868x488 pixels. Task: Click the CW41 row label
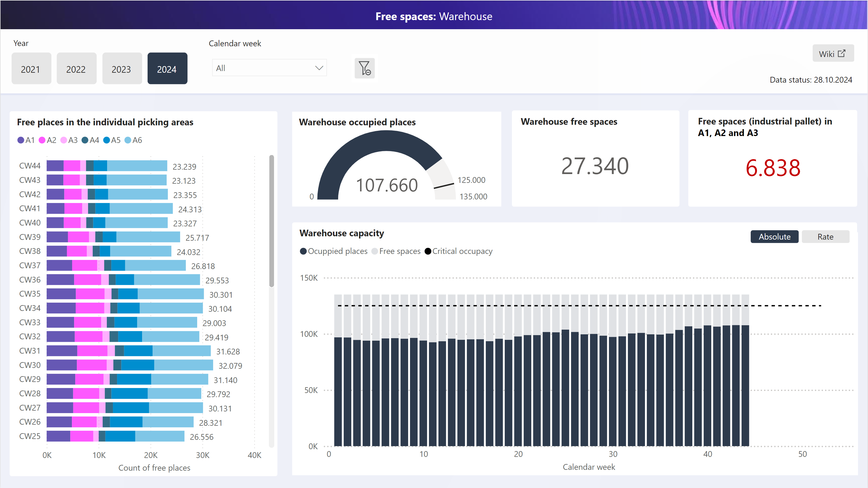[x=30, y=209]
